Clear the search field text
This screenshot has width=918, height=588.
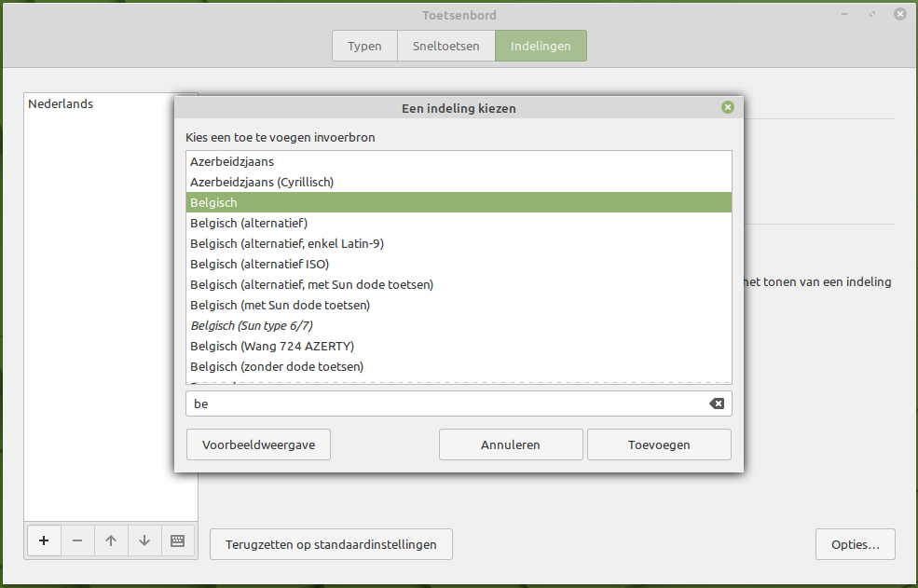click(716, 403)
